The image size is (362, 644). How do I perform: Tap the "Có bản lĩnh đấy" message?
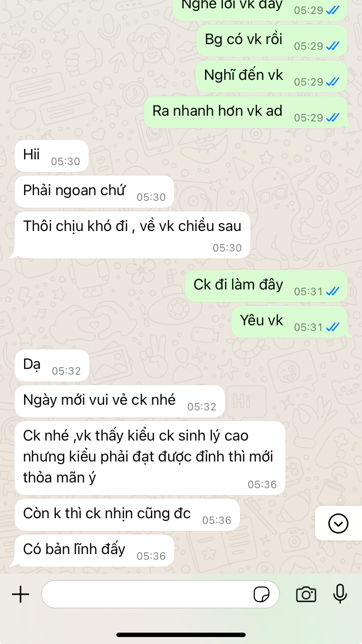(x=94, y=551)
